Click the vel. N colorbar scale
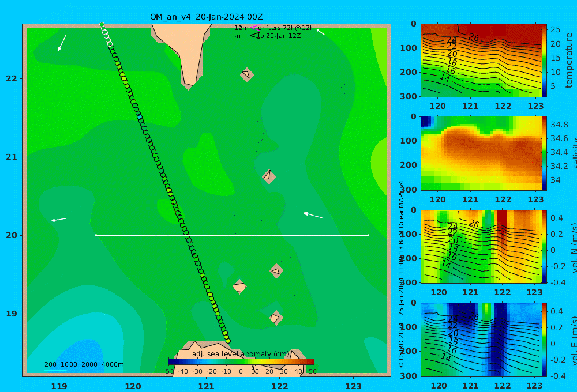The height and width of the screenshot is (392, 577). (x=545, y=246)
